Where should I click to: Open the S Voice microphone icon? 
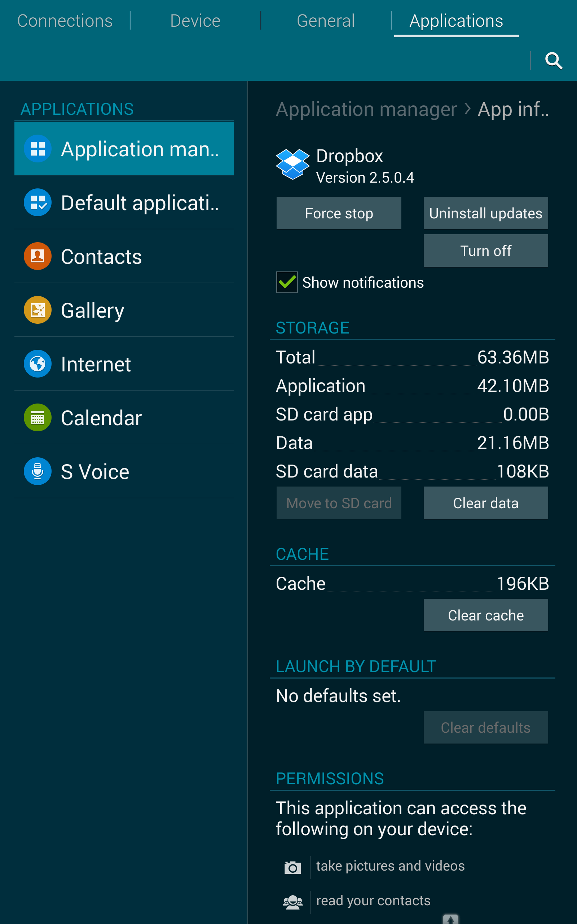(x=38, y=471)
